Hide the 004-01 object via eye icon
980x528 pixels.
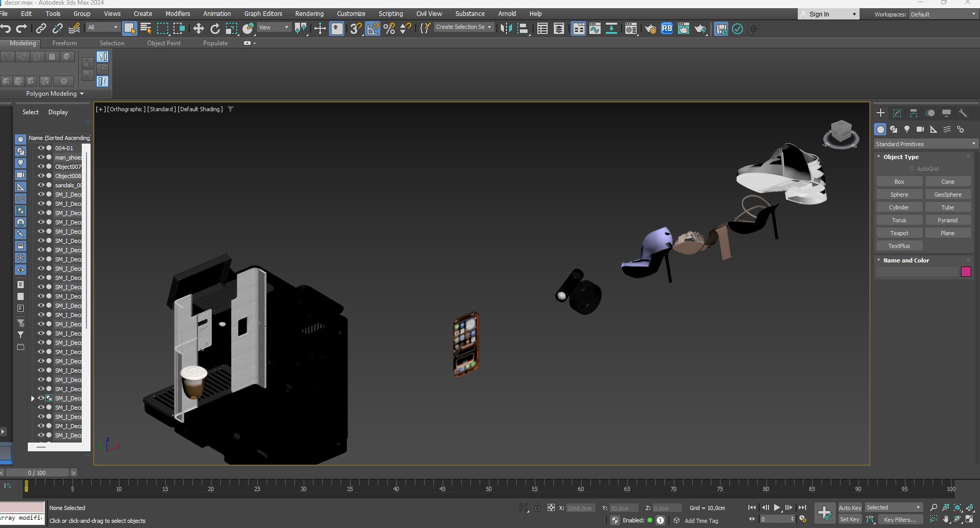point(41,148)
